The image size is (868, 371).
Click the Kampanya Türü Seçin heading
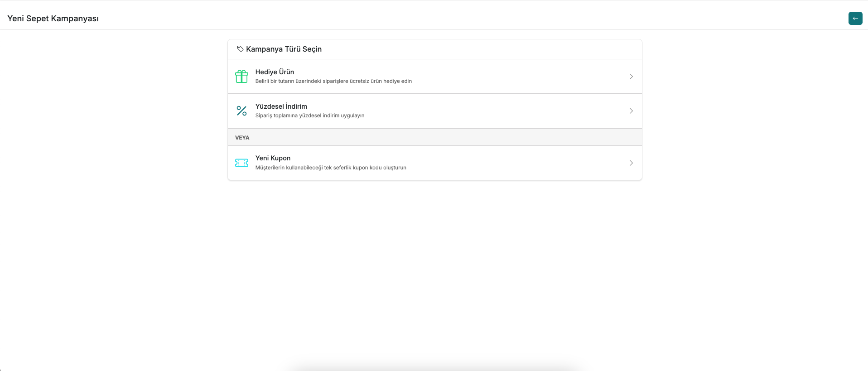[x=284, y=49]
